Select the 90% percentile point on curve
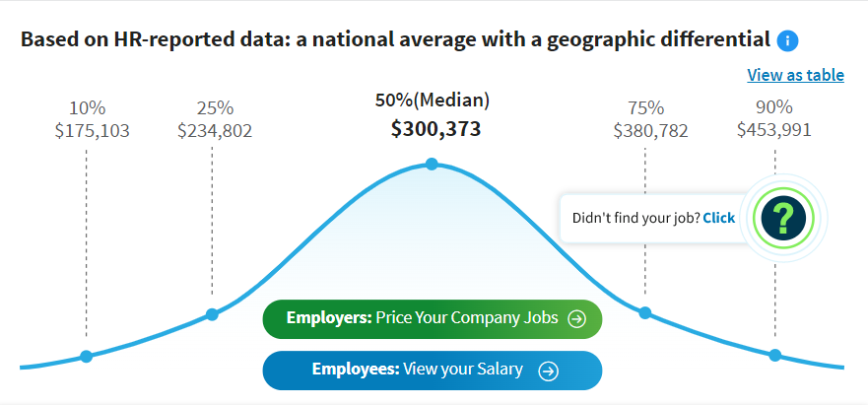 (775, 355)
